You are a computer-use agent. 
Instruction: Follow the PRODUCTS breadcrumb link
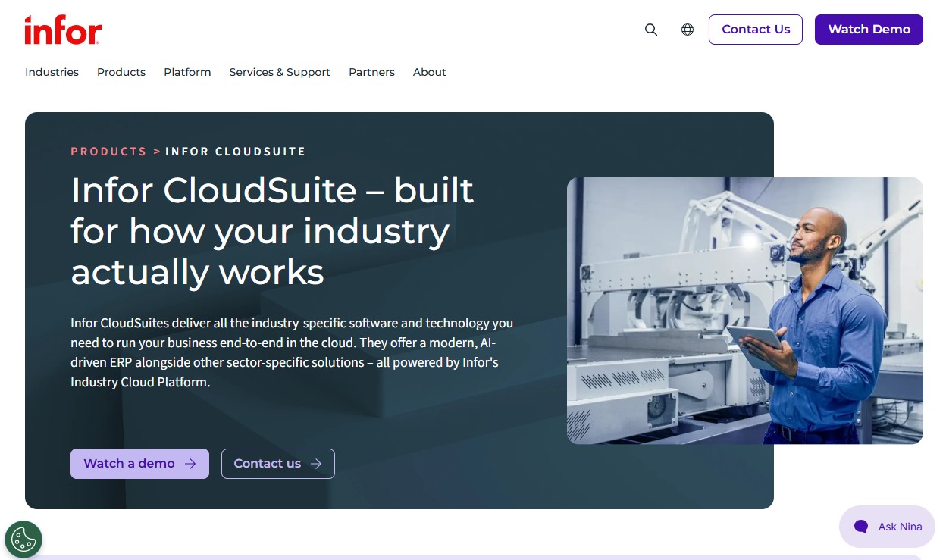108,152
